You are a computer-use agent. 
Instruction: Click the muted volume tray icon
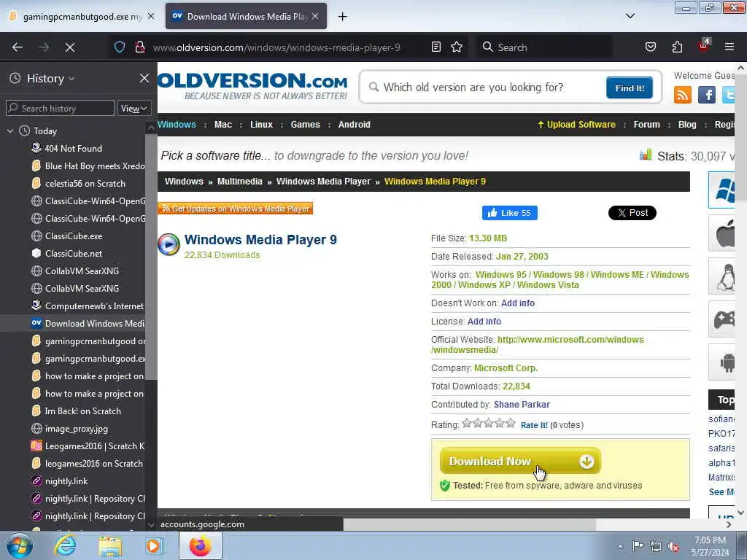pyautogui.click(x=673, y=547)
